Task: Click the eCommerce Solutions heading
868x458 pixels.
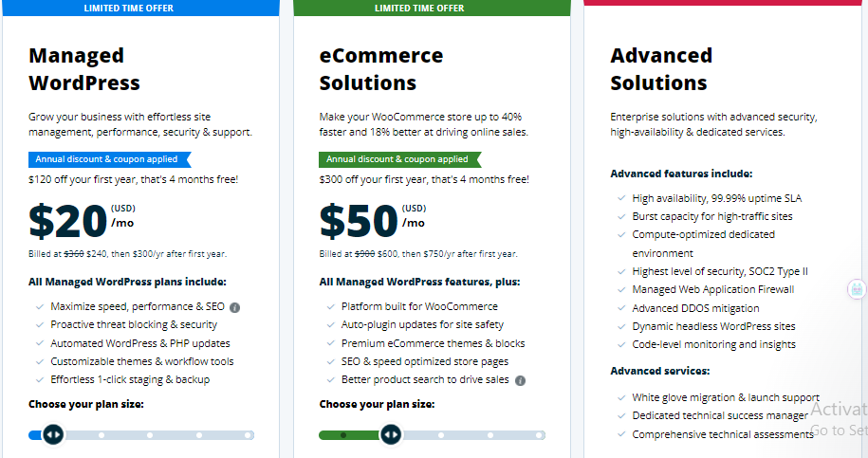Action: coord(380,69)
